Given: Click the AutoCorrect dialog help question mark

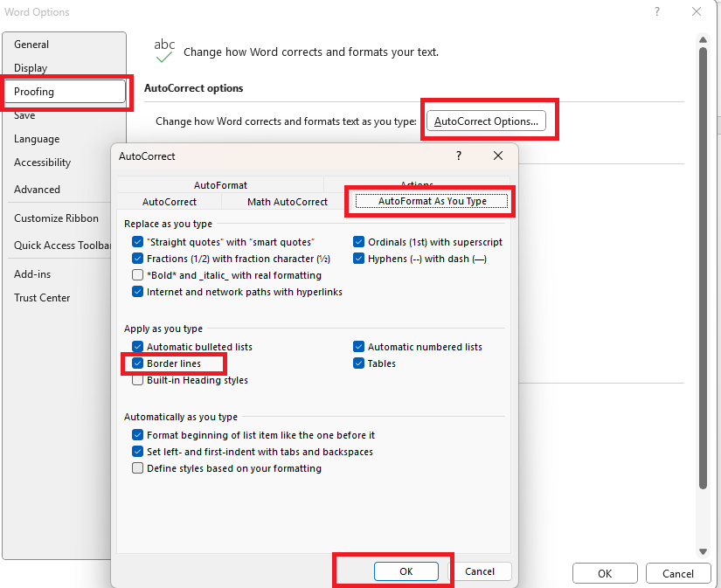Looking at the screenshot, I should (x=459, y=156).
